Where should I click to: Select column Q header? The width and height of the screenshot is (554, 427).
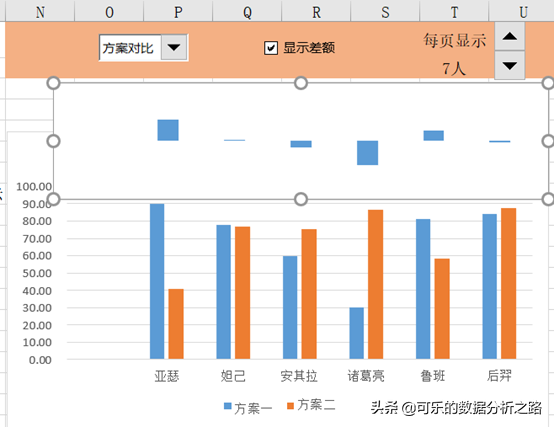point(247,12)
